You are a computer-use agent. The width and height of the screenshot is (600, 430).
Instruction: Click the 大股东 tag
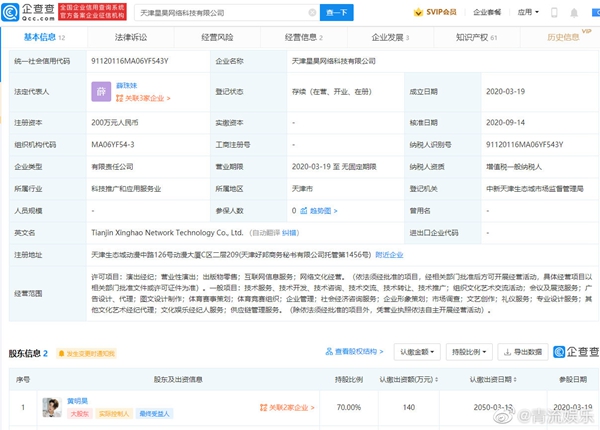80,414
